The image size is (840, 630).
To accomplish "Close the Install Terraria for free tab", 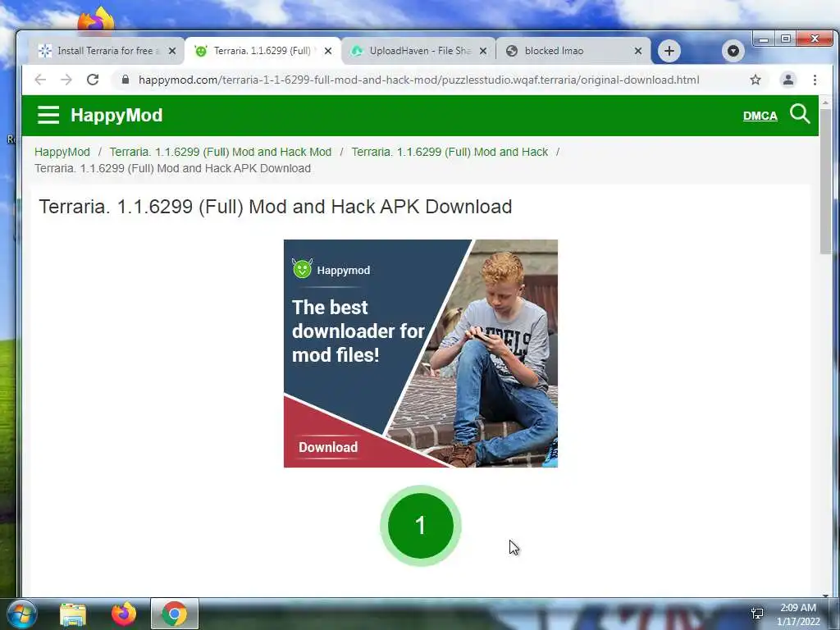I will coord(172,51).
